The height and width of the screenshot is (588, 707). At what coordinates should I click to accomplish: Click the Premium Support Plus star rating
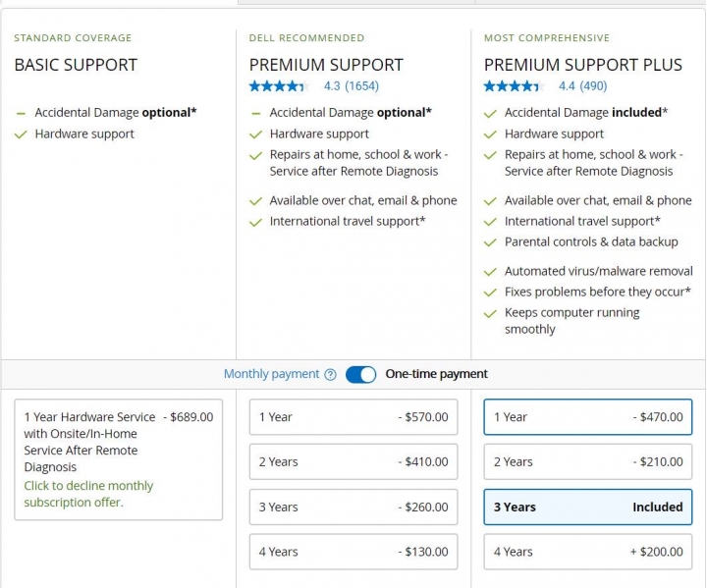[x=514, y=86]
